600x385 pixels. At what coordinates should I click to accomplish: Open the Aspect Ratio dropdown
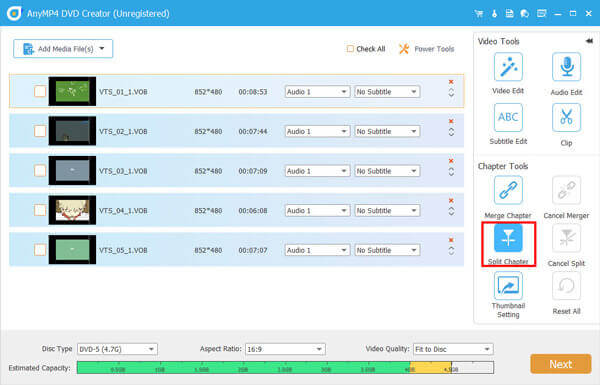(285, 349)
